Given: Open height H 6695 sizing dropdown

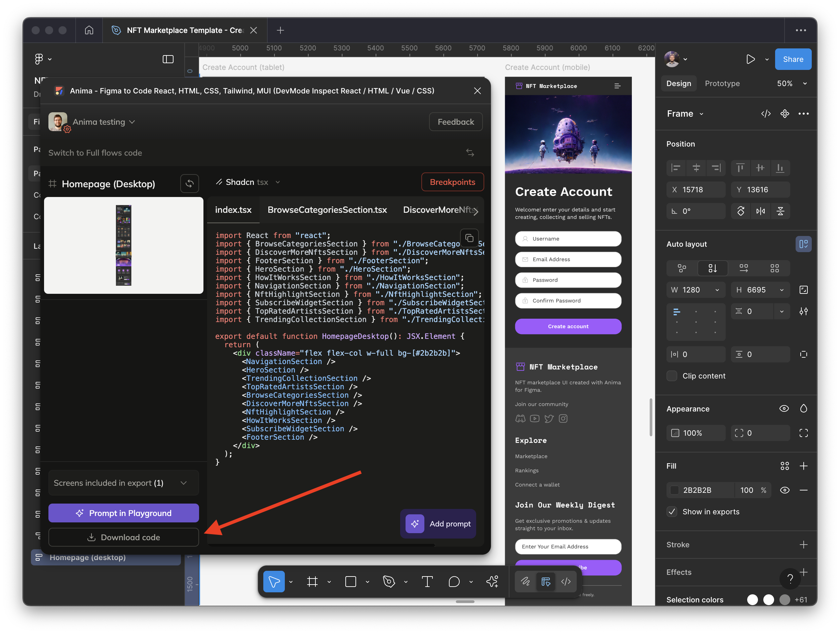Looking at the screenshot, I should click(x=781, y=290).
